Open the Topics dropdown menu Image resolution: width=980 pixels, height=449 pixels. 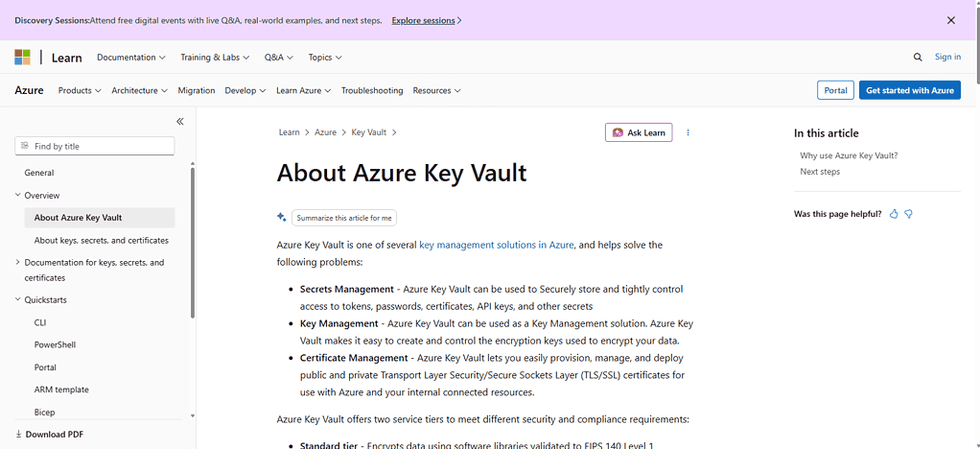coord(325,57)
